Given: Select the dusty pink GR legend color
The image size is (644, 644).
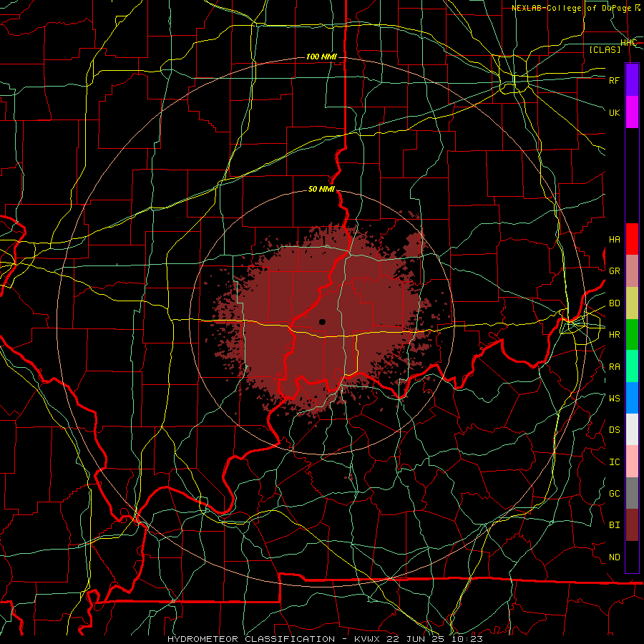Looking at the screenshot, I should pos(632,271).
